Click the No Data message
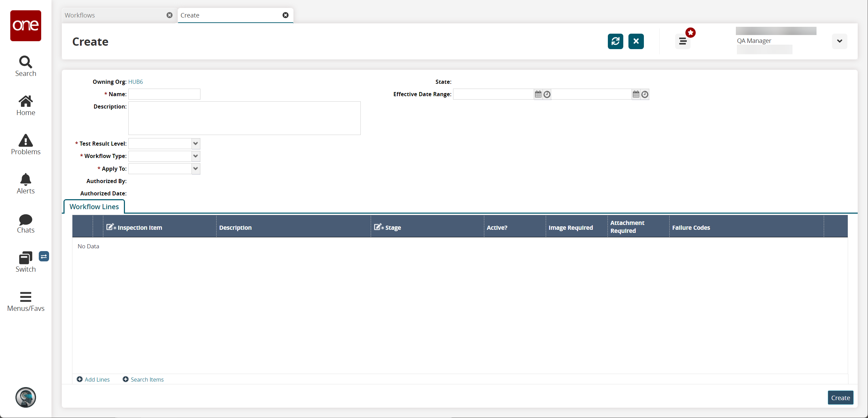The width and height of the screenshot is (868, 418). point(88,246)
